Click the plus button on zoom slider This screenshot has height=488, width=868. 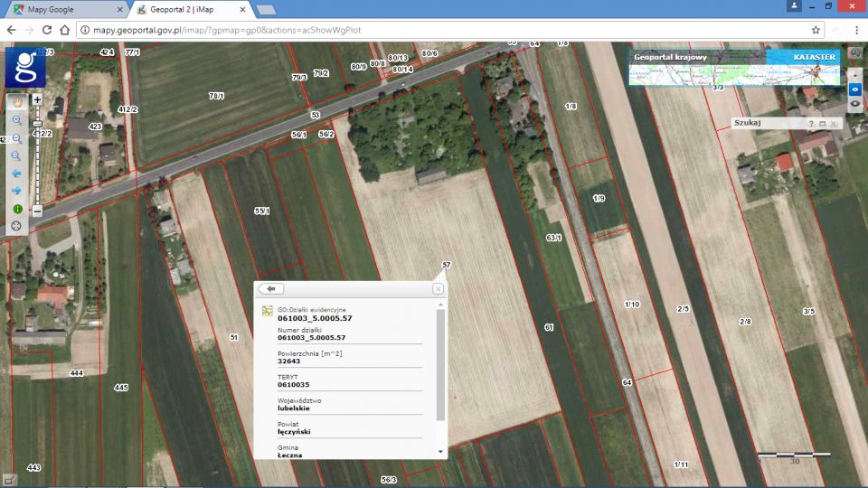point(37,99)
